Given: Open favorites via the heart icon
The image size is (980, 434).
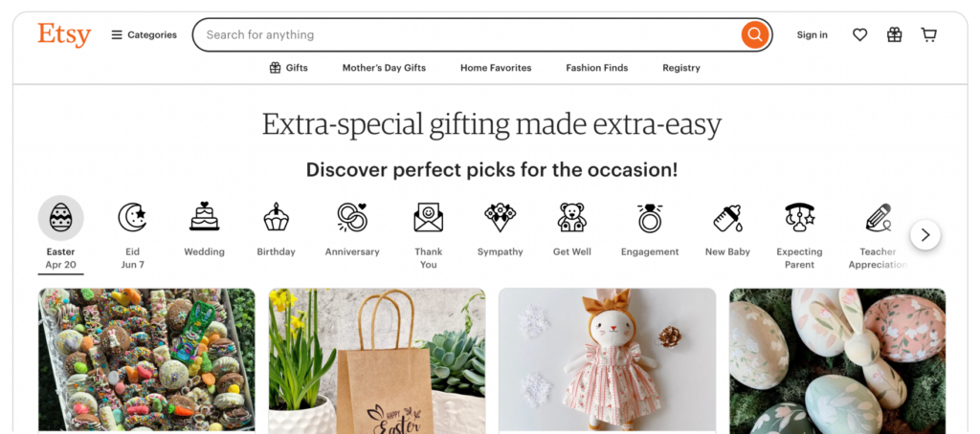Looking at the screenshot, I should (x=860, y=35).
